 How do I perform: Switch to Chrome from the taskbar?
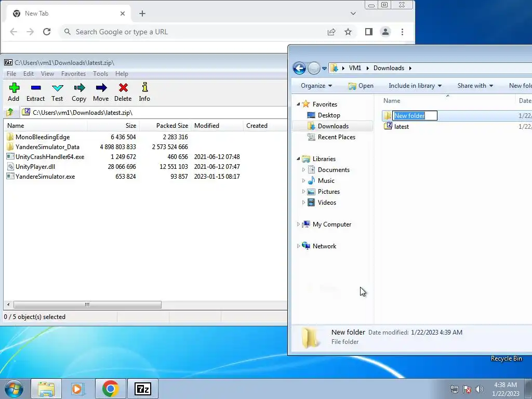pos(110,389)
